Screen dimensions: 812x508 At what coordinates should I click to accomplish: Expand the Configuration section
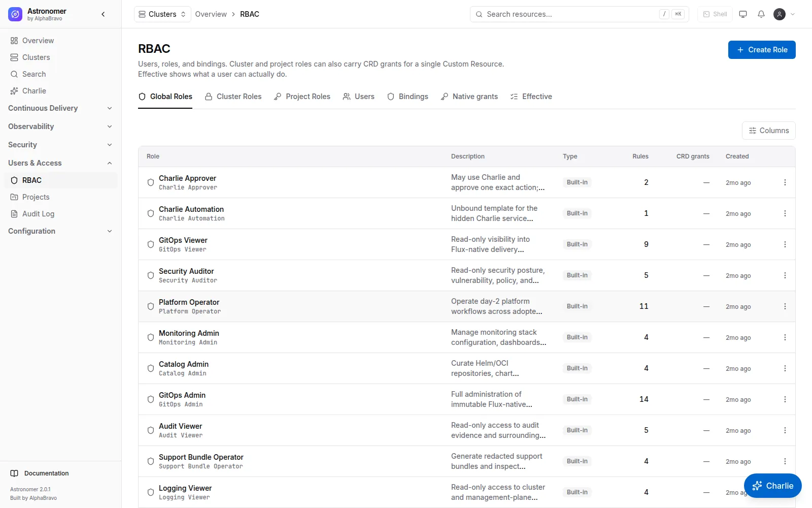point(61,231)
